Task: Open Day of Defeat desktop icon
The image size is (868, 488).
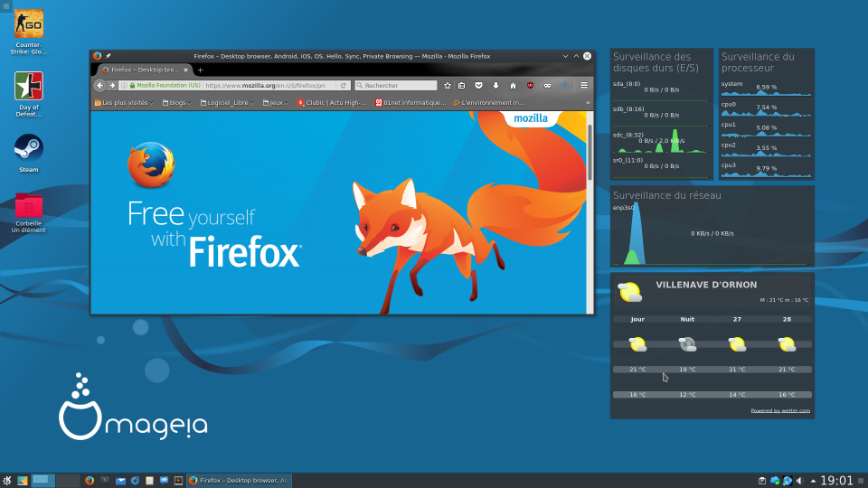Action: [x=29, y=94]
